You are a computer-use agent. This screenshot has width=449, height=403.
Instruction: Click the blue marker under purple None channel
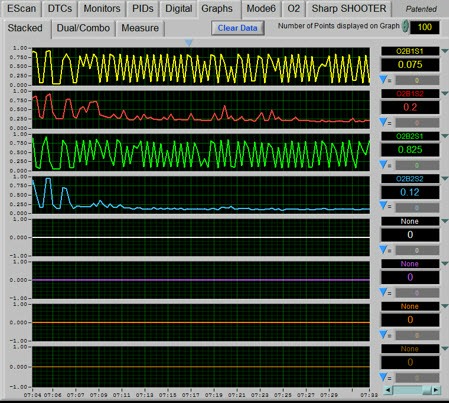(x=383, y=292)
